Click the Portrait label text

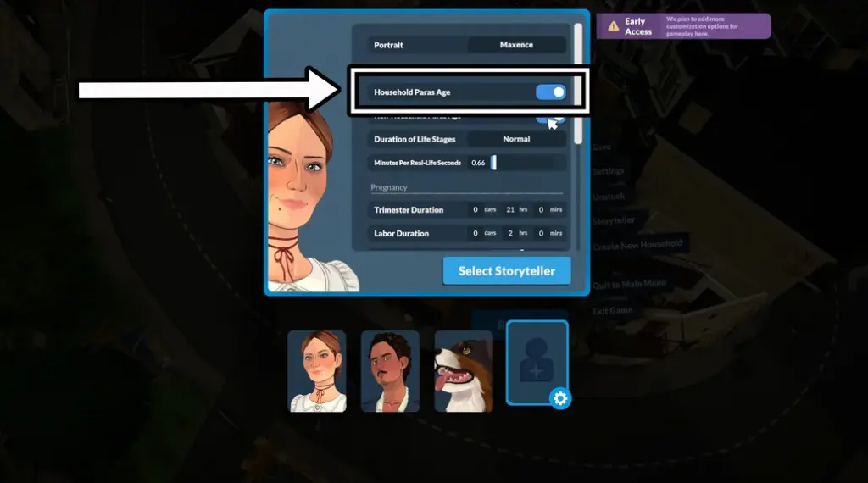pos(388,45)
